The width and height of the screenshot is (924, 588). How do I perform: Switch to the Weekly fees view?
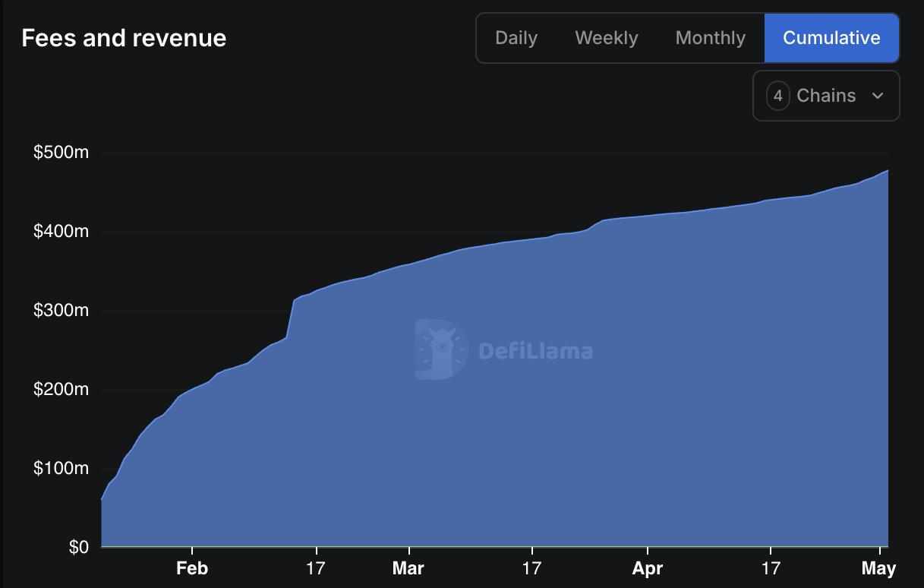606,37
